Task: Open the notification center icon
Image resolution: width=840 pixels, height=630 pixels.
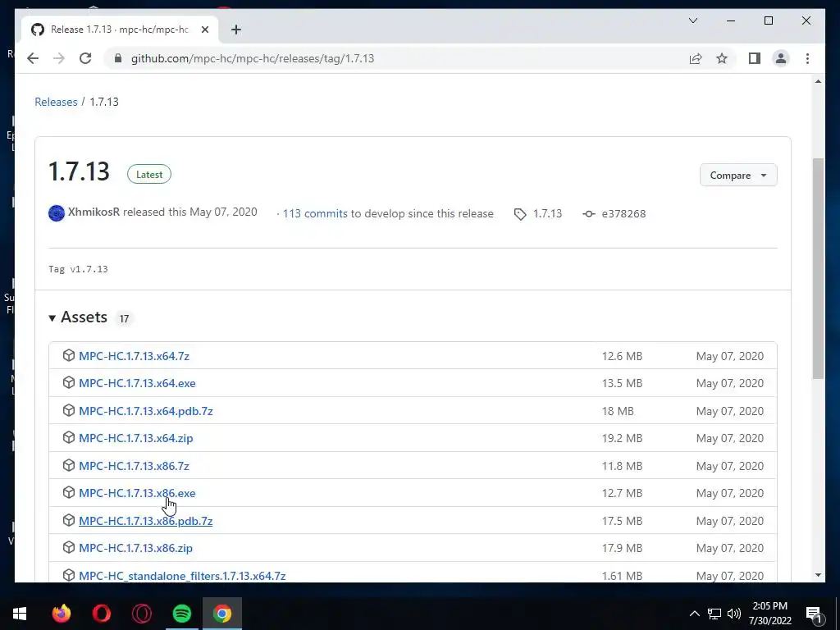Action: 815,615
